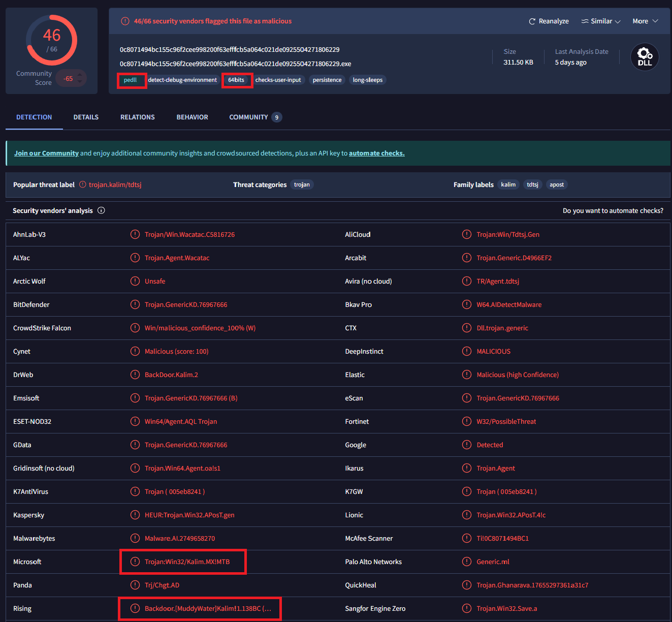
Task: Follow the Join our Community link
Action: pyautogui.click(x=46, y=153)
